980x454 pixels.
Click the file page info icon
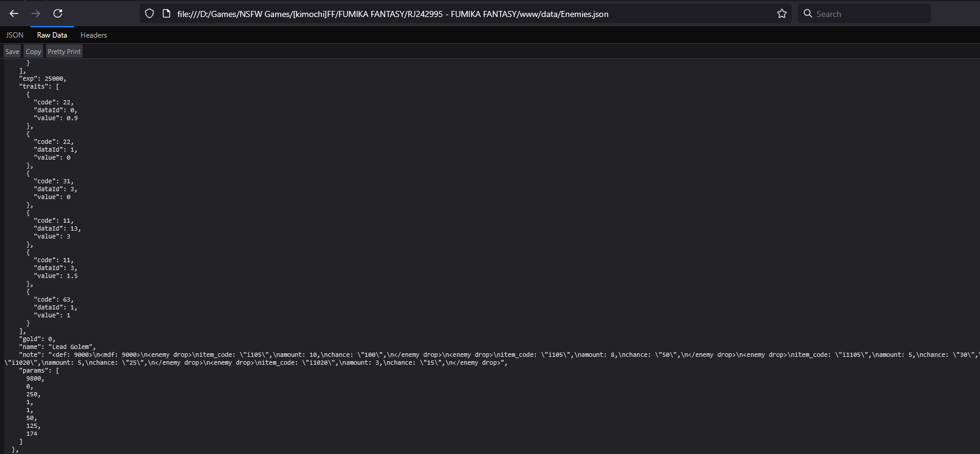[166, 13]
